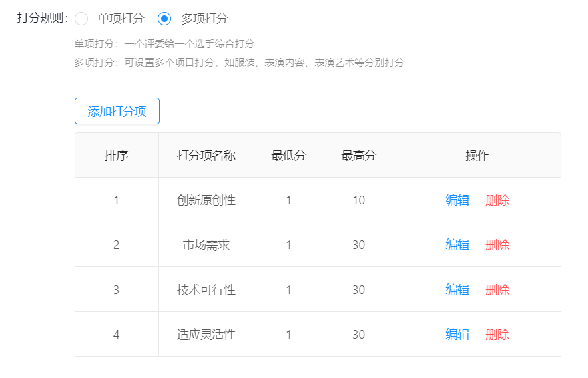588x378 pixels.
Task: Click the 创新原创性 name cell
Action: pos(206,200)
